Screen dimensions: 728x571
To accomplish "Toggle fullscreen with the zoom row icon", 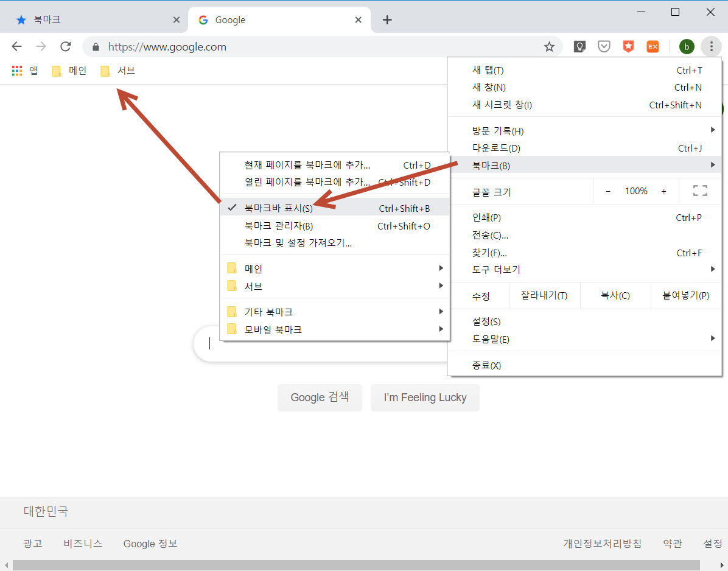I will [700, 191].
